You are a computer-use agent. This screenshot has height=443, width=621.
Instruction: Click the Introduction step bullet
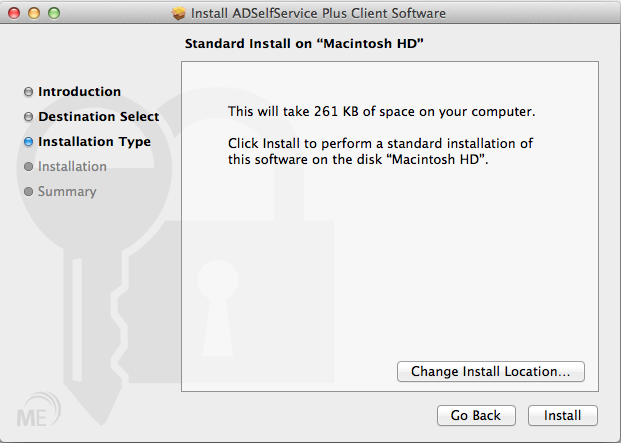(x=29, y=92)
